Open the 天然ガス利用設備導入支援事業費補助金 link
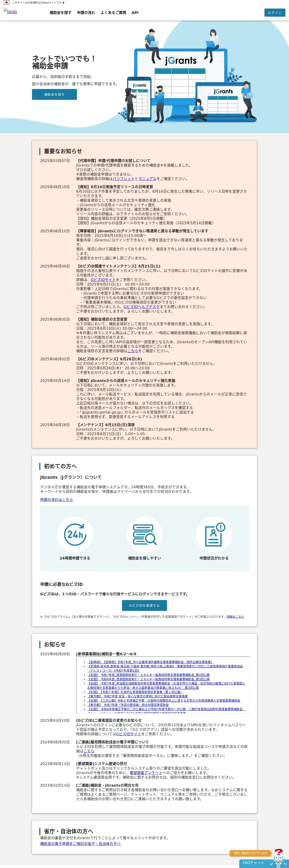289x868 pixels. pyautogui.click(x=164, y=701)
